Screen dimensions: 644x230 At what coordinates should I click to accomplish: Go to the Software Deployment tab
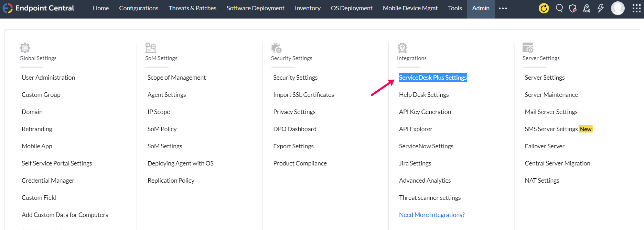pos(255,8)
